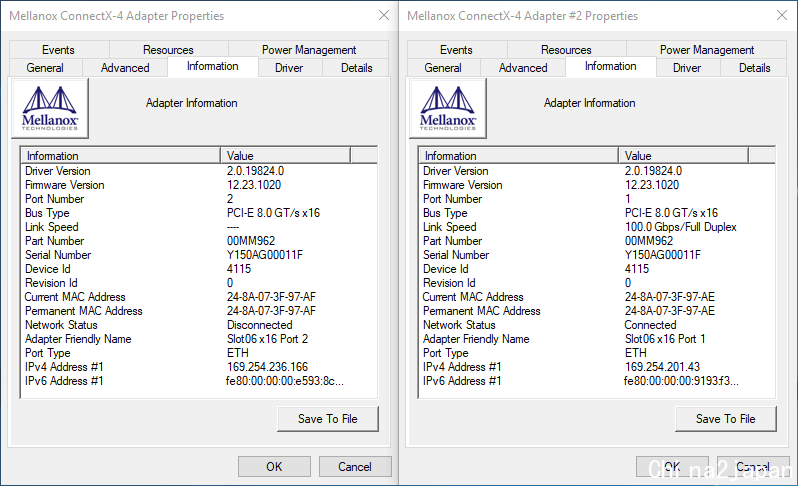Click Information column header in Adapter Properties window
This screenshot has width=798, height=486.
point(121,155)
